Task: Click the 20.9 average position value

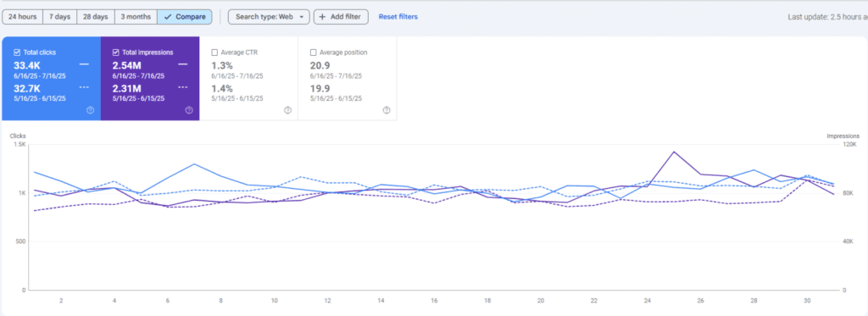Action: 320,65
